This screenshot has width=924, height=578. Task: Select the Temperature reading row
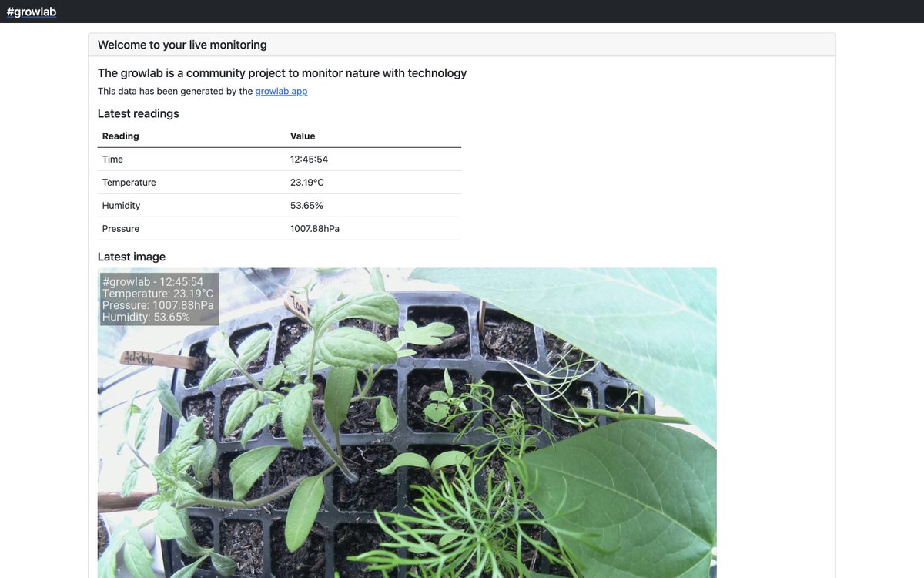pos(280,183)
